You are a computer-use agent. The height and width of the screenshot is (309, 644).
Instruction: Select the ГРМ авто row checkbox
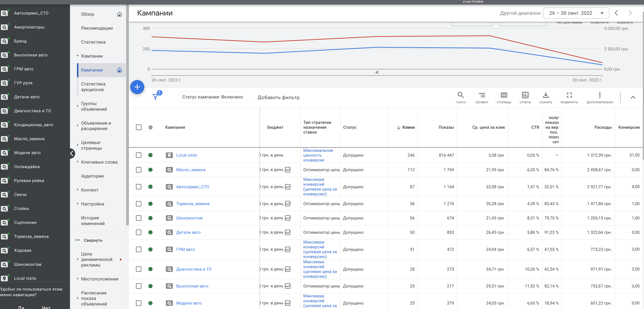138,249
